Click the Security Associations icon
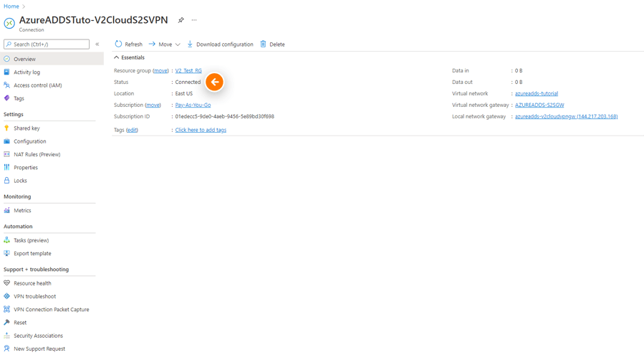This screenshot has height=355, width=644. (x=6, y=336)
